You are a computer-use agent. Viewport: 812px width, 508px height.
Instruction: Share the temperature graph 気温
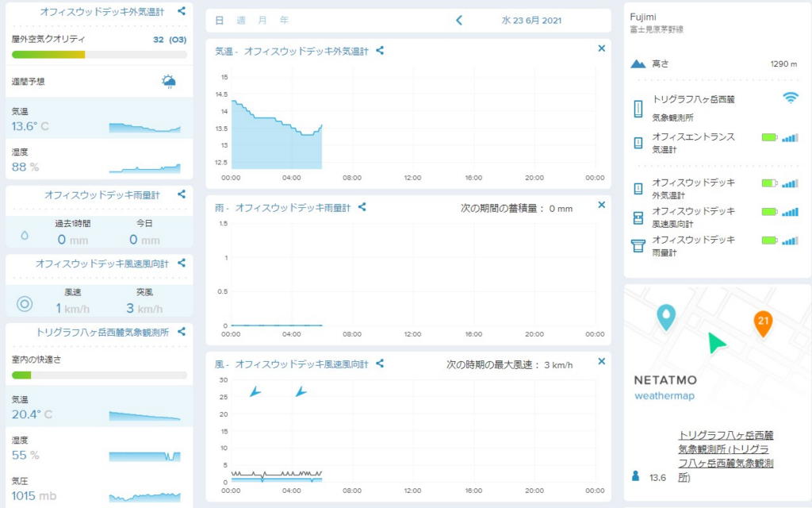coord(380,51)
